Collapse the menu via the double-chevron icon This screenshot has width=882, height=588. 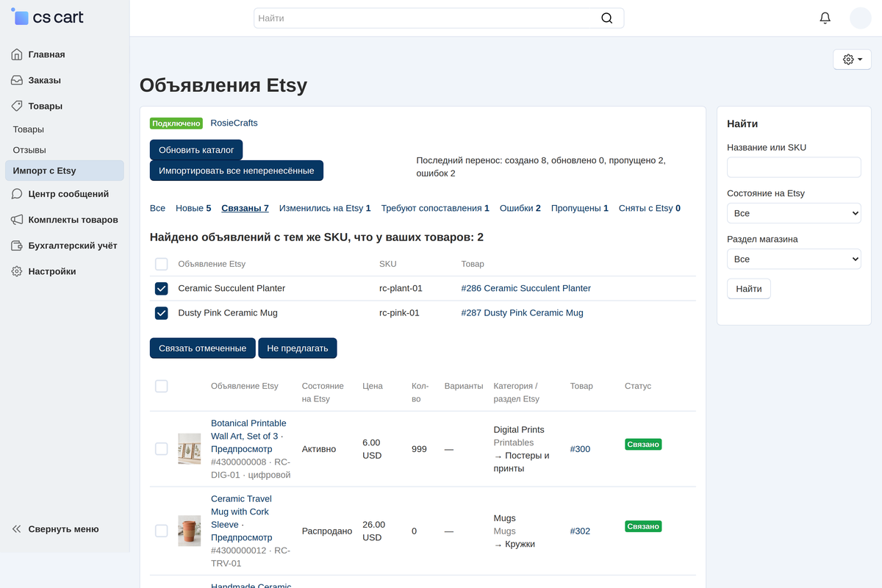[17, 529]
